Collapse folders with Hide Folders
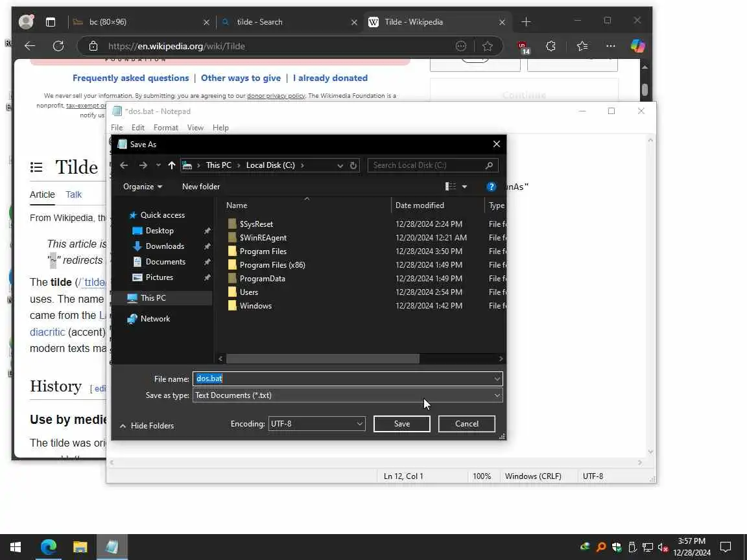Viewport: 747px width, 560px height. (147, 426)
